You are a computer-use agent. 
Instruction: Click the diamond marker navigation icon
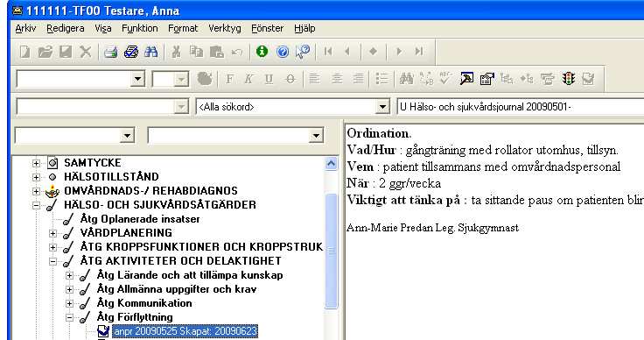(373, 52)
